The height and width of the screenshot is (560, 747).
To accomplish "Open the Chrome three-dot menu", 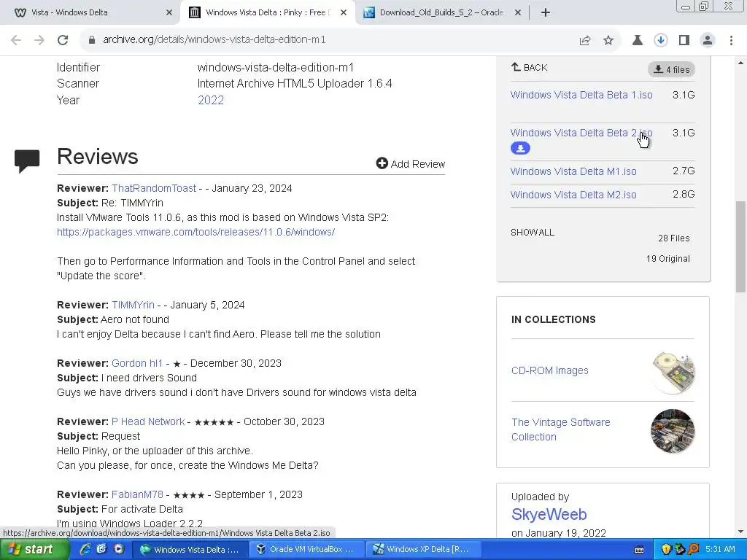I will (731, 41).
